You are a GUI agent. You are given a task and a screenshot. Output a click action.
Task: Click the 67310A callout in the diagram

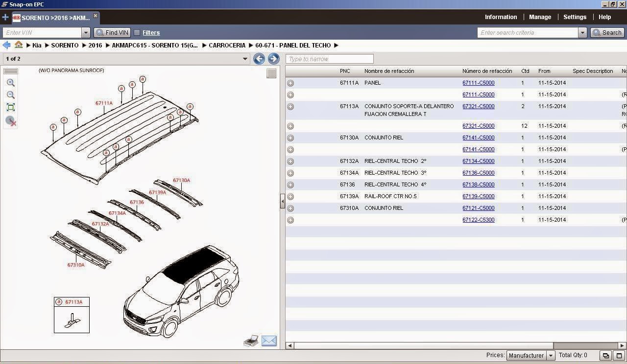(76, 265)
